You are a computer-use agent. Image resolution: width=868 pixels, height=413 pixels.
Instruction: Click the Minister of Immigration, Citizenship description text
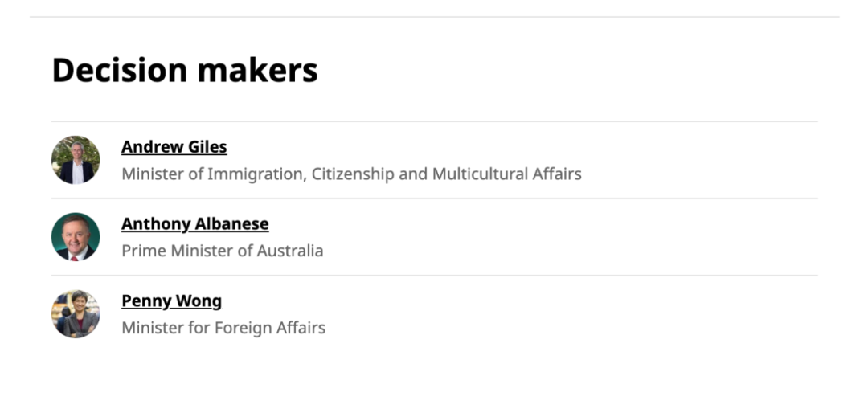point(351,174)
